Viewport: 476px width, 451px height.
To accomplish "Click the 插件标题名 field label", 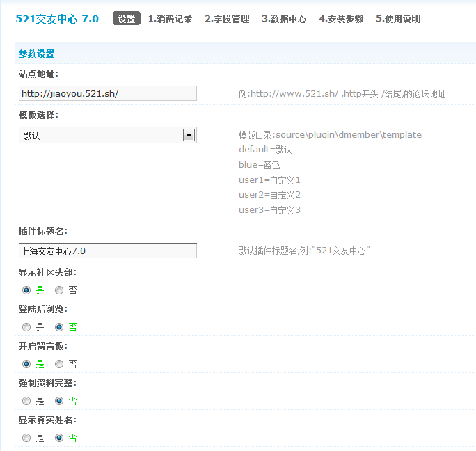I will pyautogui.click(x=43, y=231).
